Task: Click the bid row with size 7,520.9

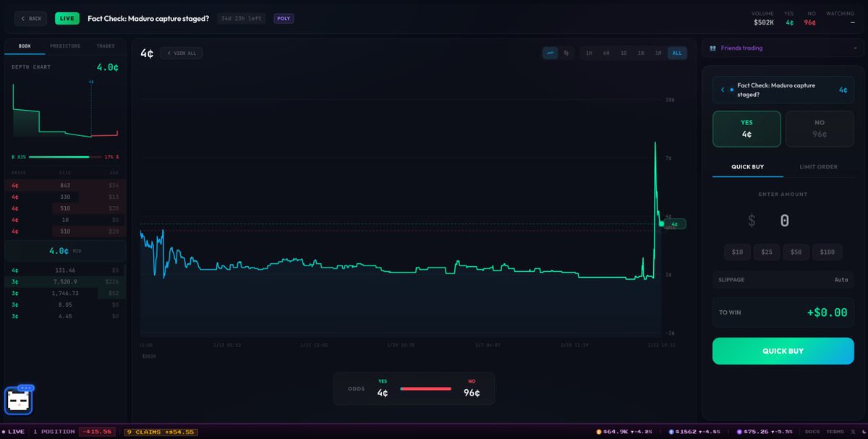Action: [65, 281]
